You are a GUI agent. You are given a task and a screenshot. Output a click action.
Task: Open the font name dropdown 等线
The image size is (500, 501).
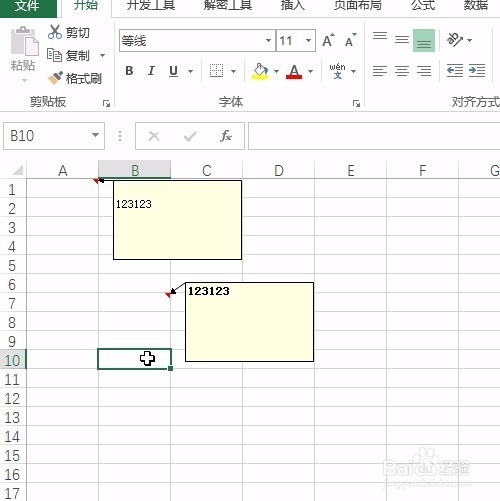point(268,41)
